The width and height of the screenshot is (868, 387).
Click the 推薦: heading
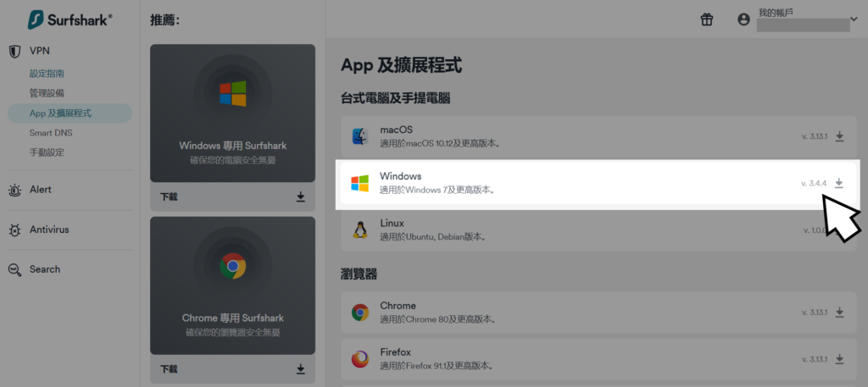pos(165,20)
